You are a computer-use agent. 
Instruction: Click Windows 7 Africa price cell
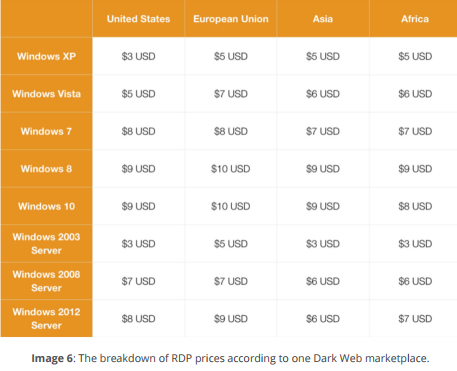pos(413,131)
